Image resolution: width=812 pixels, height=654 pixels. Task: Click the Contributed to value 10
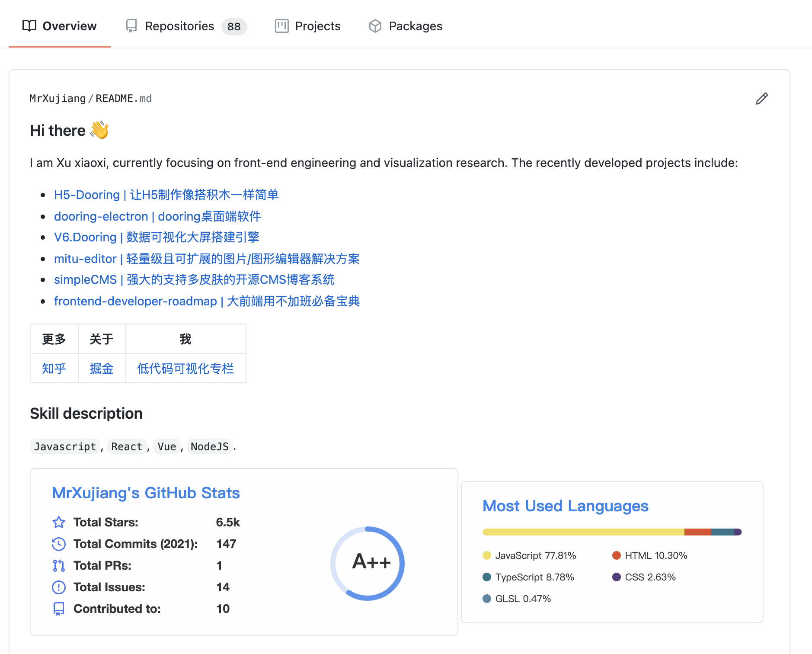(x=223, y=609)
